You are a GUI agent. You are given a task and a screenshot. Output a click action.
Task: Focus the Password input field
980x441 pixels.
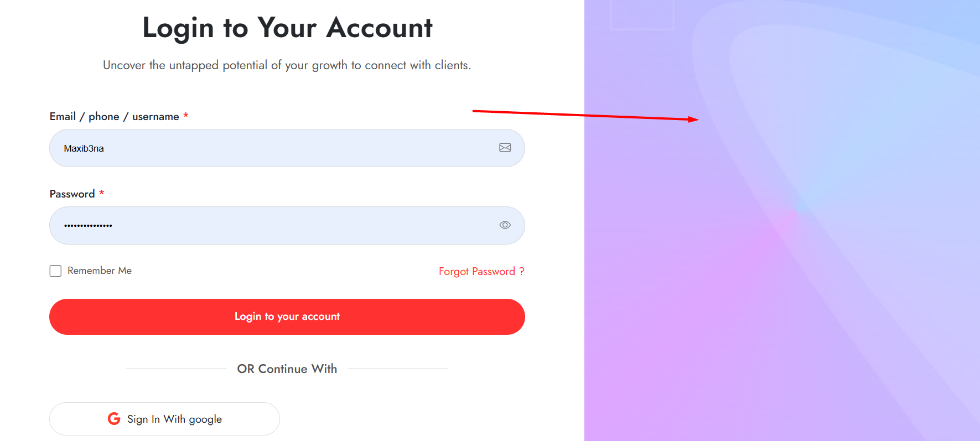coord(287,226)
